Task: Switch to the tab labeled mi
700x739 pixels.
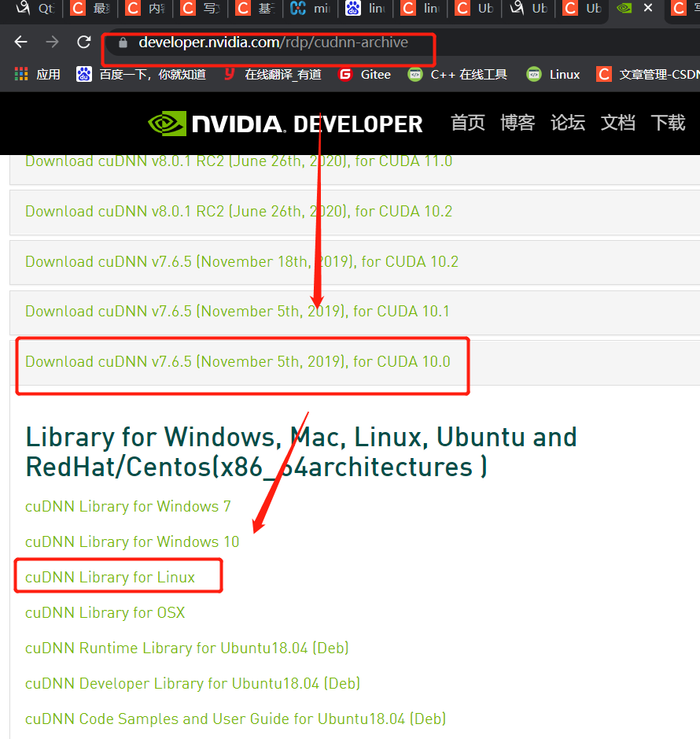Action: point(310,8)
